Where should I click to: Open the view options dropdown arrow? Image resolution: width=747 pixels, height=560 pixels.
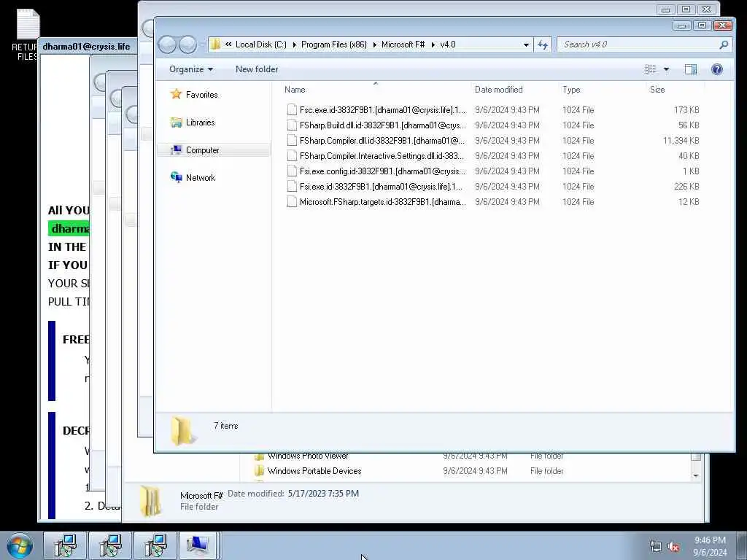667,69
